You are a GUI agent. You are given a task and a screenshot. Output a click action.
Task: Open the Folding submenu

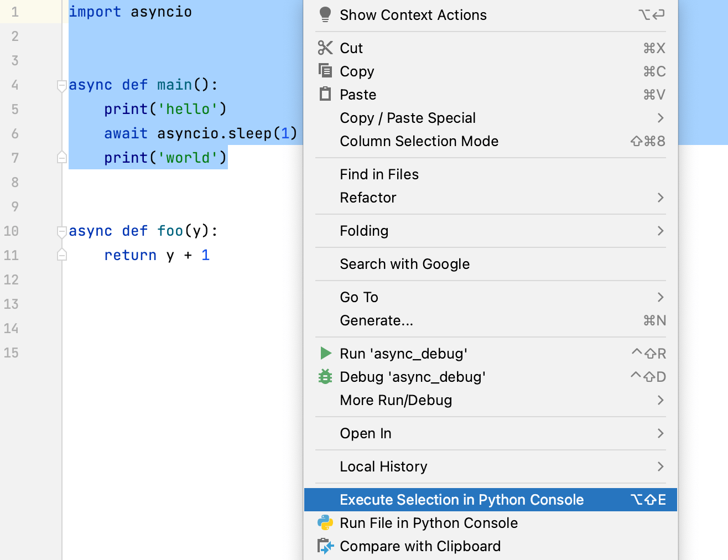click(x=364, y=231)
